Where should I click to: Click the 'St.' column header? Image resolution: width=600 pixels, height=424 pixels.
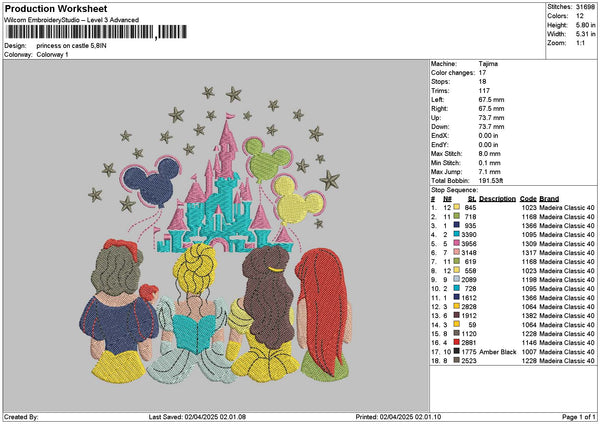click(472, 199)
